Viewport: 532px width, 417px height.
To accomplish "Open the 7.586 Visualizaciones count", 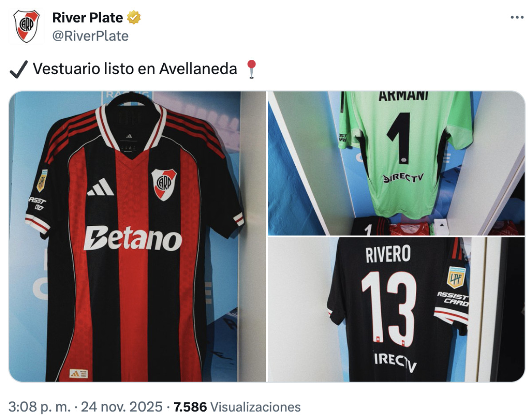I will (x=237, y=407).
